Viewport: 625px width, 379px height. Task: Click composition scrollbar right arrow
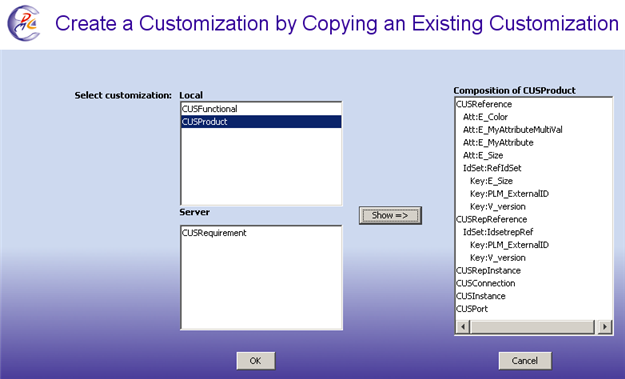coord(605,327)
